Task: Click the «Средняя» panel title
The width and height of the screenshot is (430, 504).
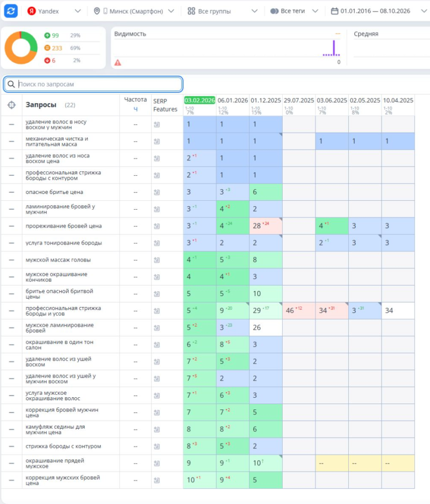Action: [366, 34]
